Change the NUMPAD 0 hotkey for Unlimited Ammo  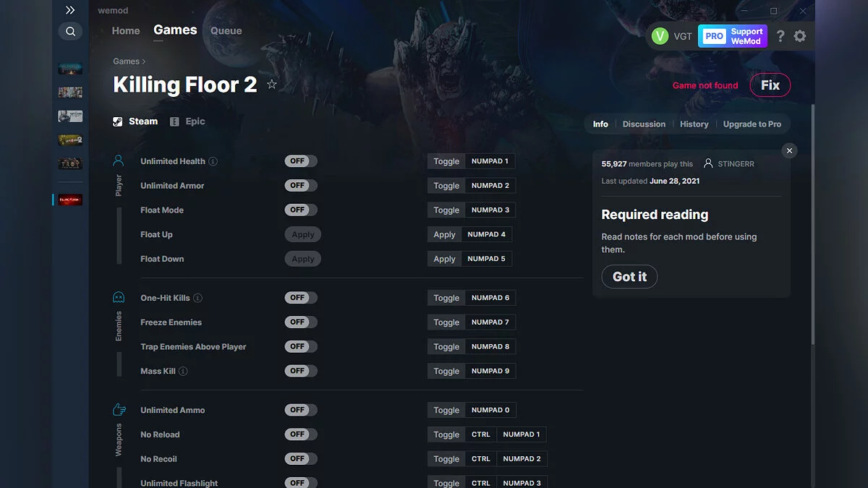point(490,410)
